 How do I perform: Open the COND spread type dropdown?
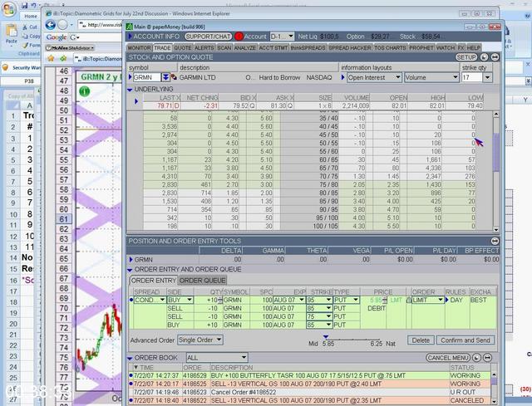click(150, 301)
